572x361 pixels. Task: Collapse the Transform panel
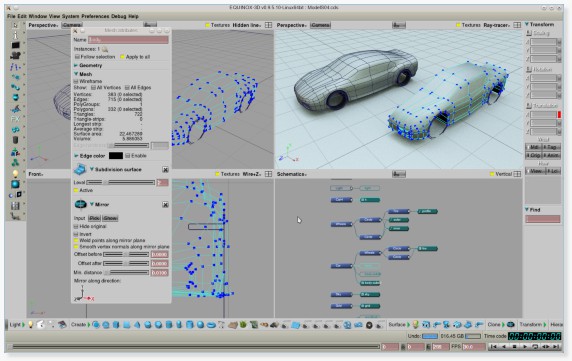point(527,24)
